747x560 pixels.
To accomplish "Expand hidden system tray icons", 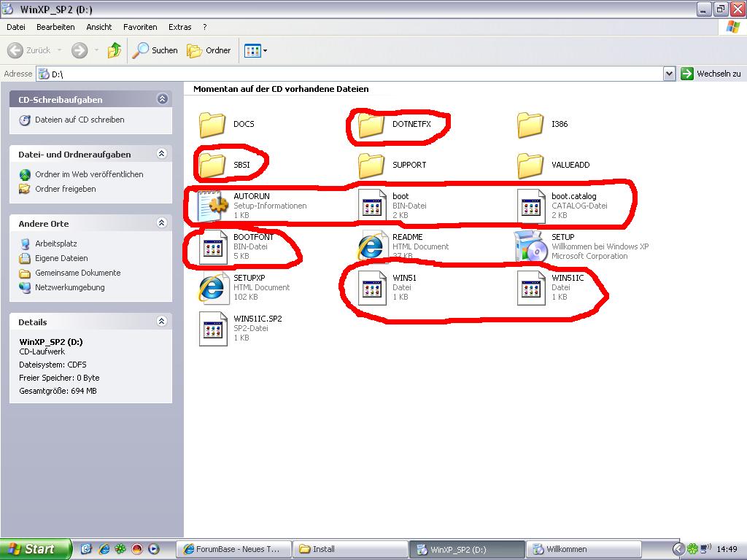I will [x=678, y=549].
